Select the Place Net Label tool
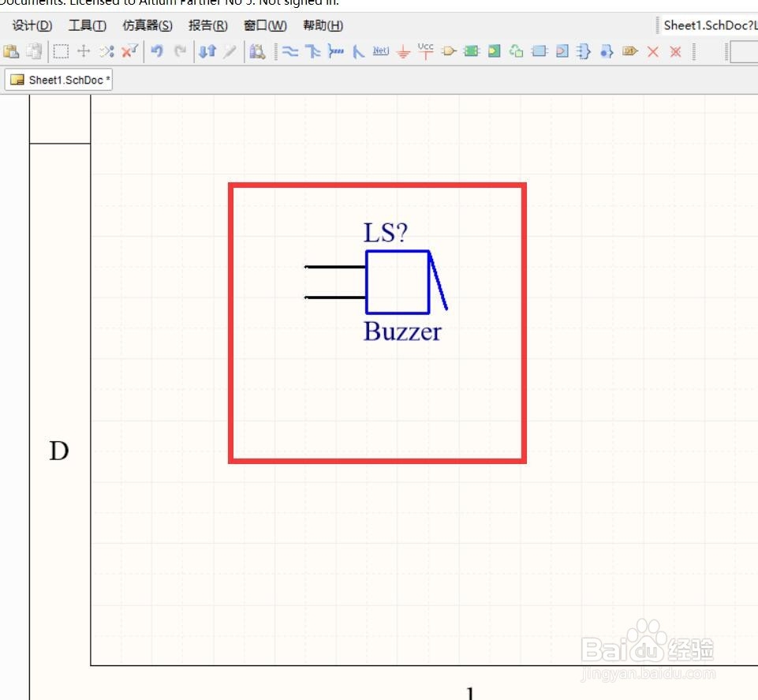Image resolution: width=758 pixels, height=700 pixels. (x=381, y=51)
